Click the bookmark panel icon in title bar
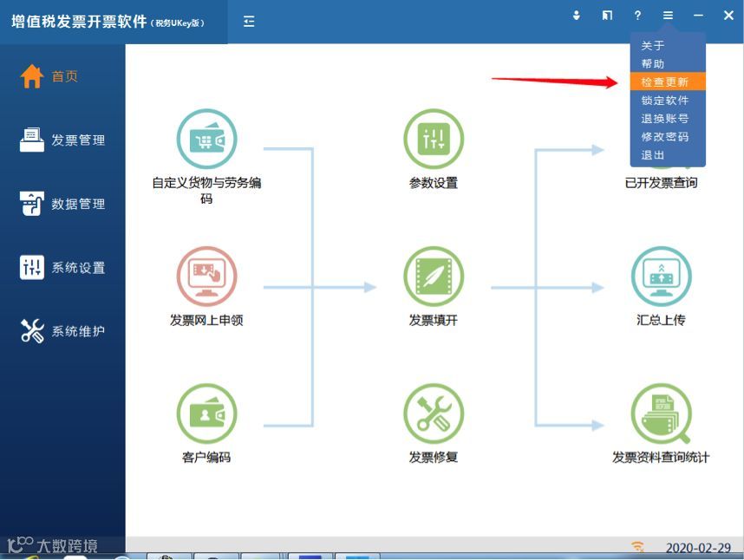This screenshot has width=744, height=560. click(607, 16)
